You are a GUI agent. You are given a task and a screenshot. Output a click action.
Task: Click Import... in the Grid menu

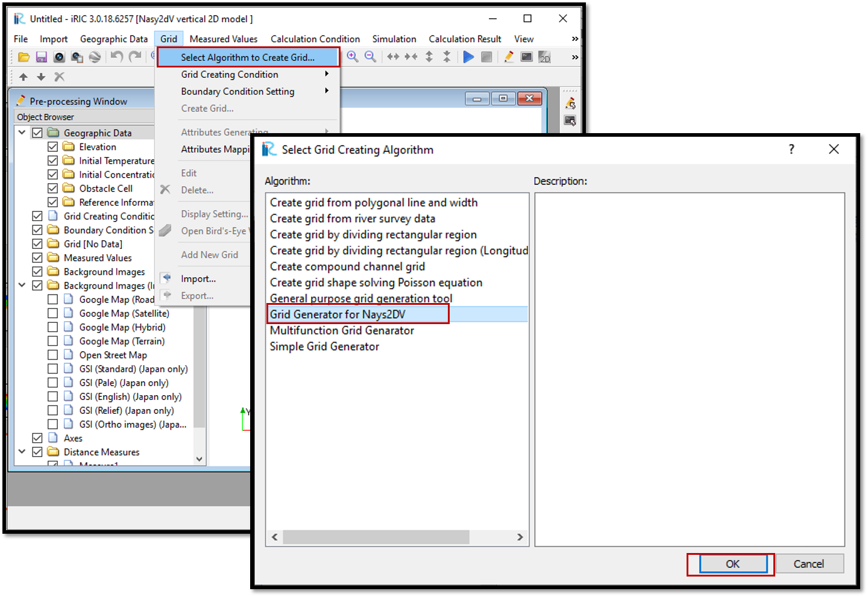click(198, 279)
